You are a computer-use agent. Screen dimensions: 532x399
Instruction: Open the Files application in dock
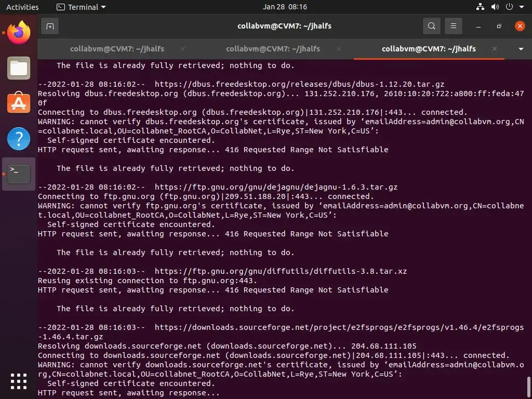[19, 68]
